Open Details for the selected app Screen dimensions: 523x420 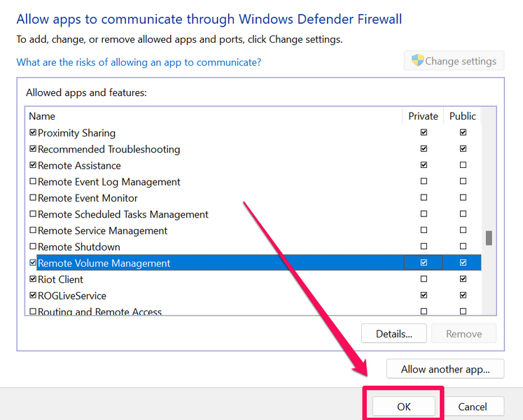point(393,334)
